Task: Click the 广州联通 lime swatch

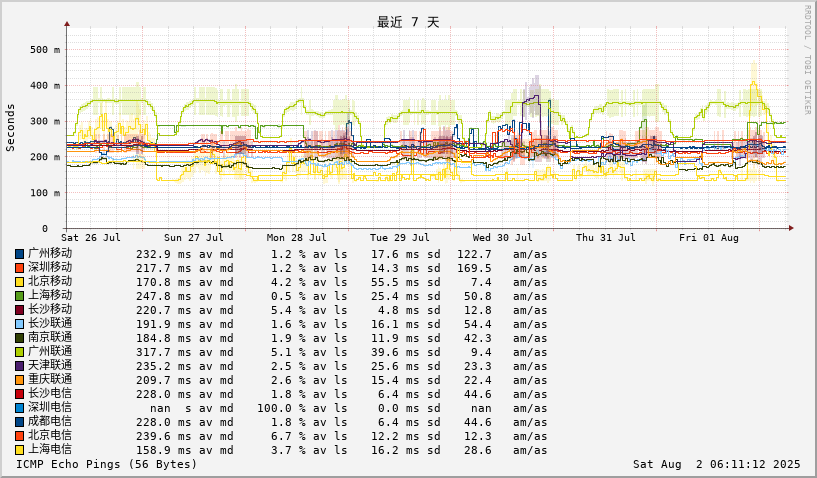Action: tap(19, 353)
